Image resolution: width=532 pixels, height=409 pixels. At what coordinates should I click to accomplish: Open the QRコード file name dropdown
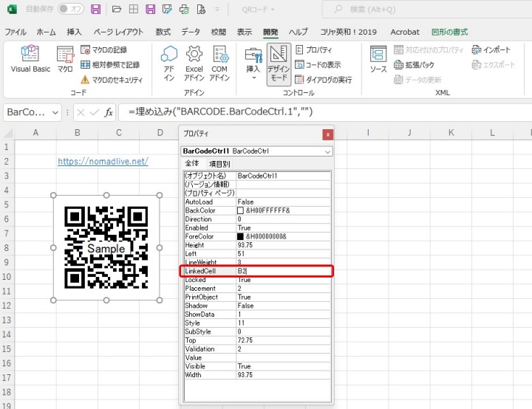pyautogui.click(x=258, y=10)
